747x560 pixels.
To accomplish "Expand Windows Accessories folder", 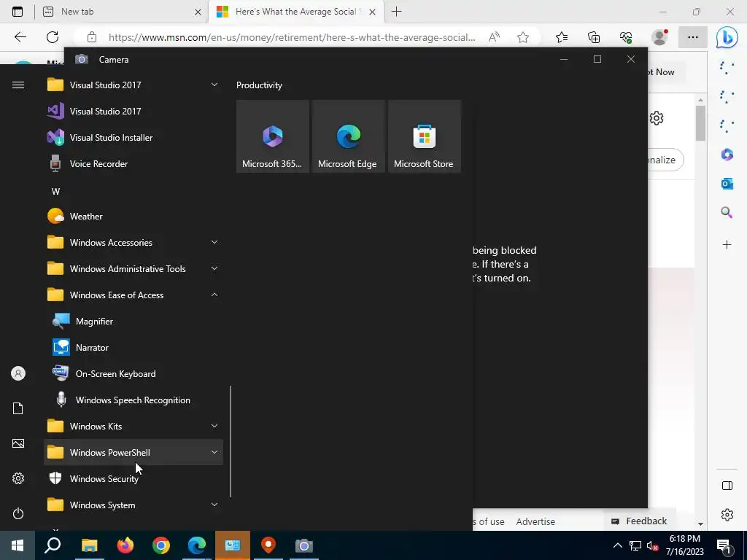I will 133,242.
